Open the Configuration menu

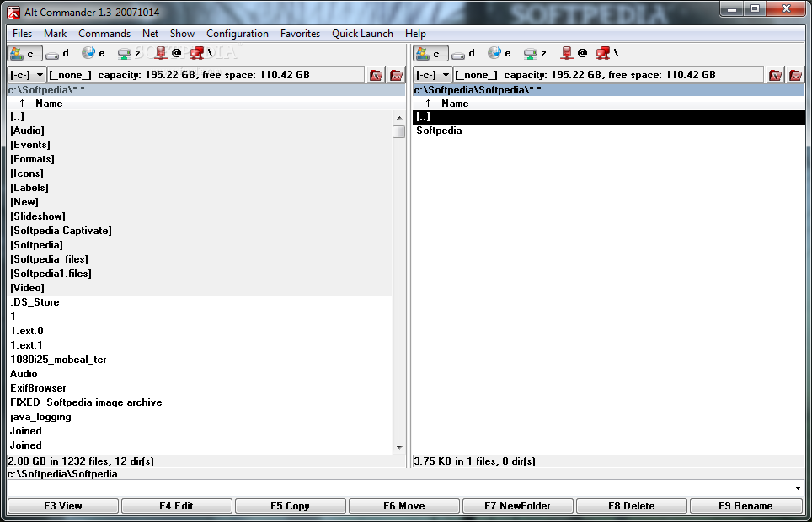click(238, 34)
